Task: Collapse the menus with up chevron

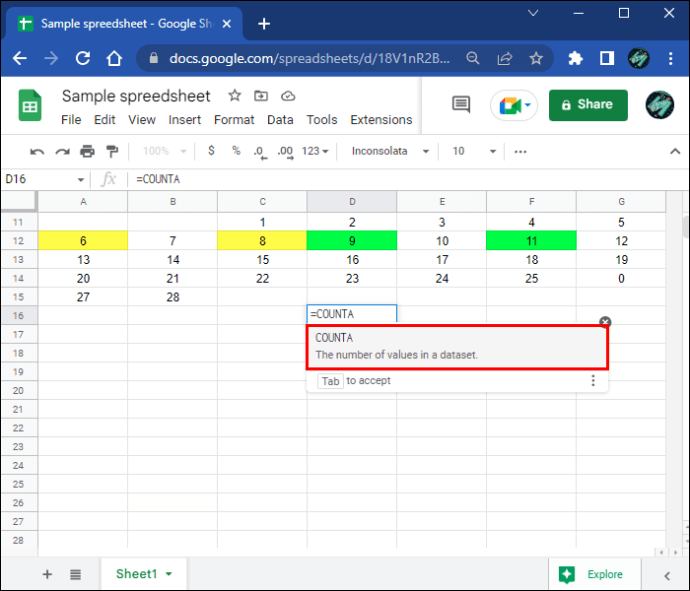Action: coord(675,152)
